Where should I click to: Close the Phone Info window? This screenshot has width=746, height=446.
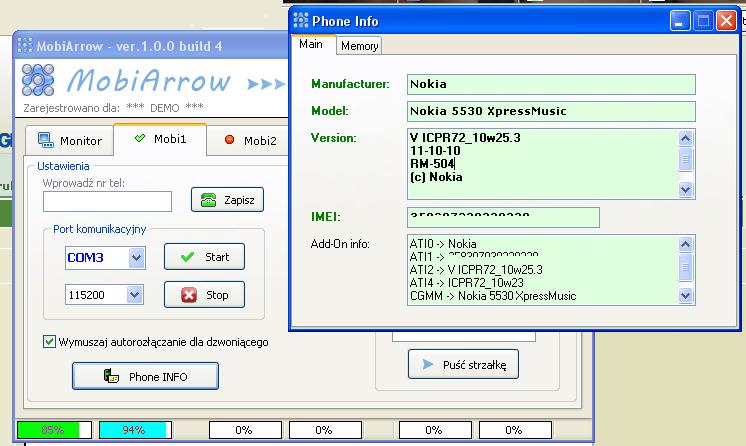[x=726, y=21]
